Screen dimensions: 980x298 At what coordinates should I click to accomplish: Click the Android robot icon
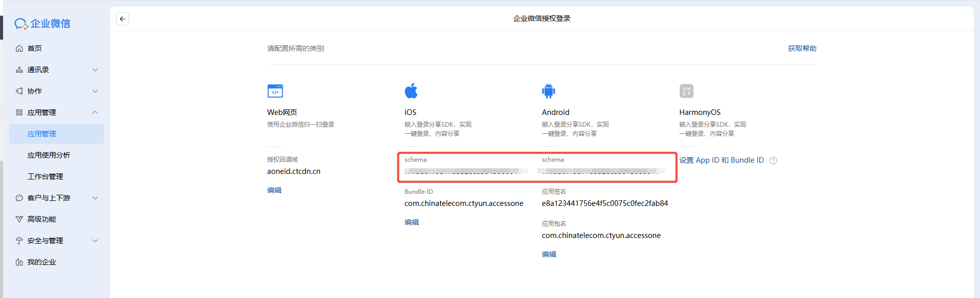click(x=549, y=91)
